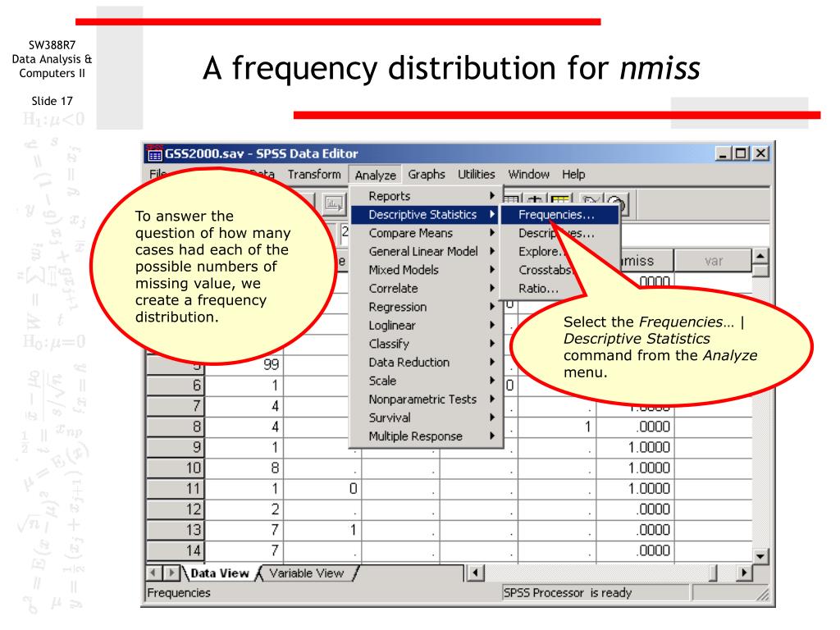Open the Utilities menu
840x630 pixels.
click(x=477, y=174)
